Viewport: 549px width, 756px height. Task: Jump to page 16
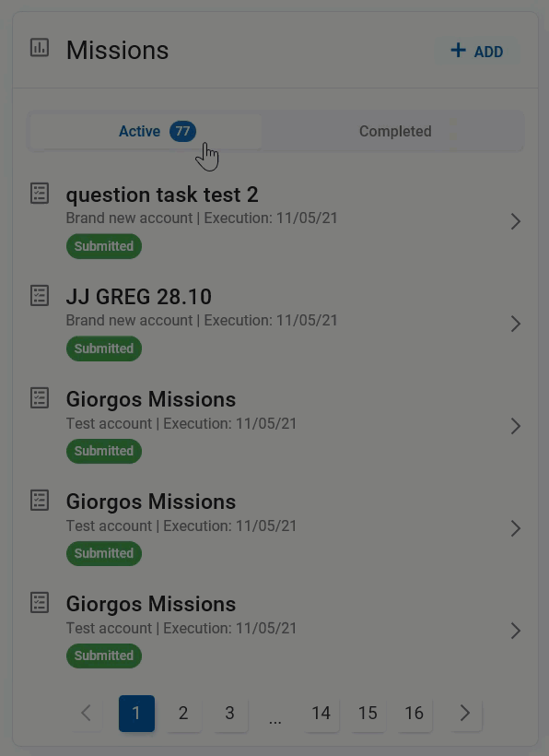tap(415, 713)
